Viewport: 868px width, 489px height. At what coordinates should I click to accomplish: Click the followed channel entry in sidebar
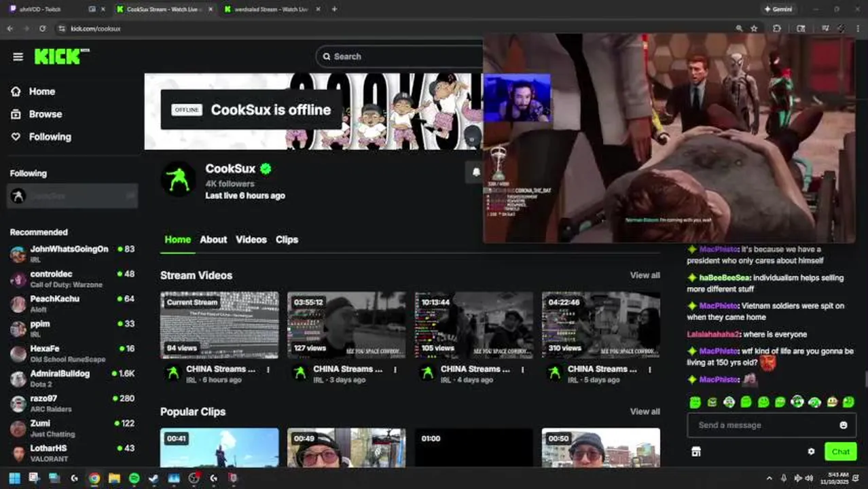(72, 196)
